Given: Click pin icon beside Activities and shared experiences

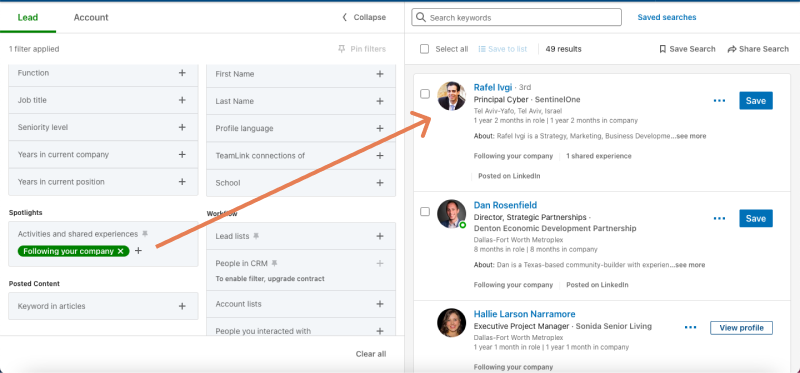Looking at the screenshot, I should click(x=145, y=234).
